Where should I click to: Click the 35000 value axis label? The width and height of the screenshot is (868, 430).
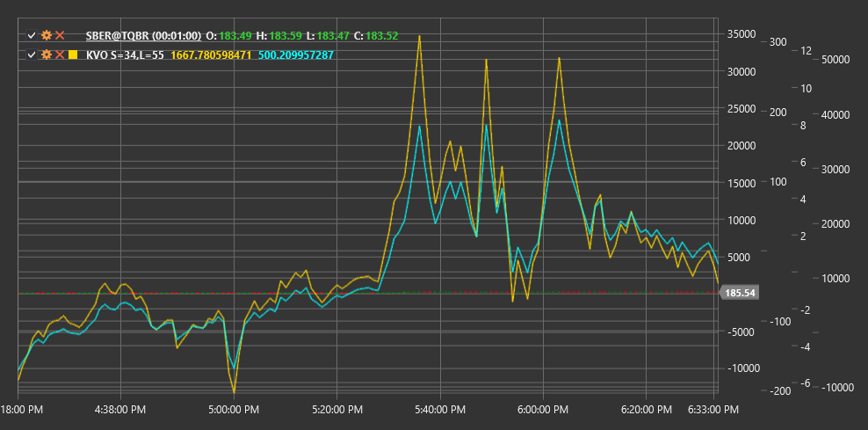tap(740, 34)
